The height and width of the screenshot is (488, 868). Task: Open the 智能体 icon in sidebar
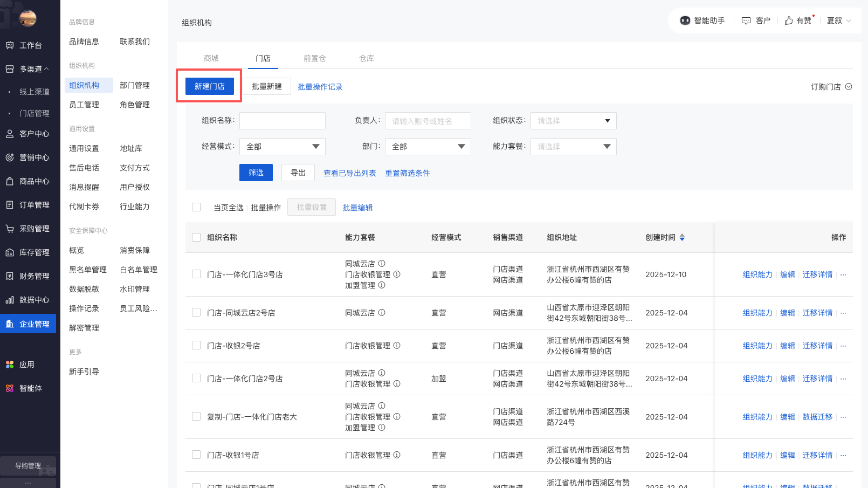tap(10, 388)
